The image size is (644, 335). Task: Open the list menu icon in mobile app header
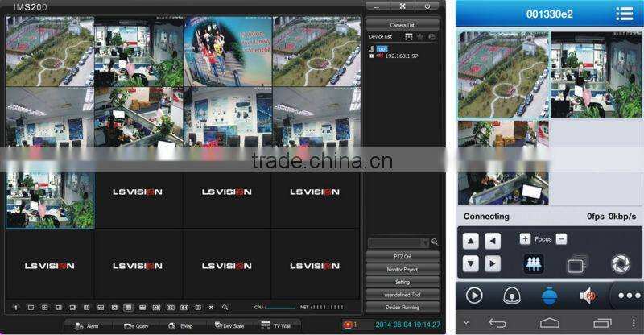tap(625, 14)
